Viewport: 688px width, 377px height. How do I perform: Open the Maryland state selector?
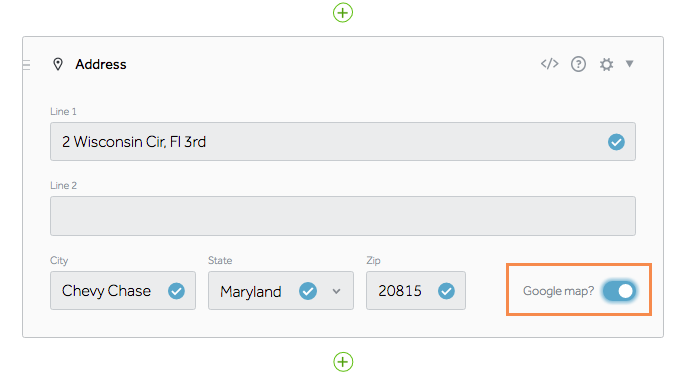tap(281, 291)
